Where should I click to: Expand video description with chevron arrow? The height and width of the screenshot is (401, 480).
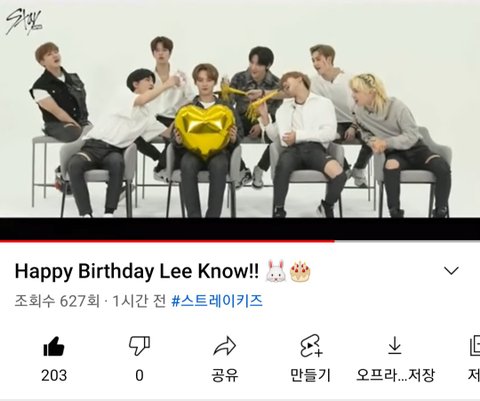[452, 270]
